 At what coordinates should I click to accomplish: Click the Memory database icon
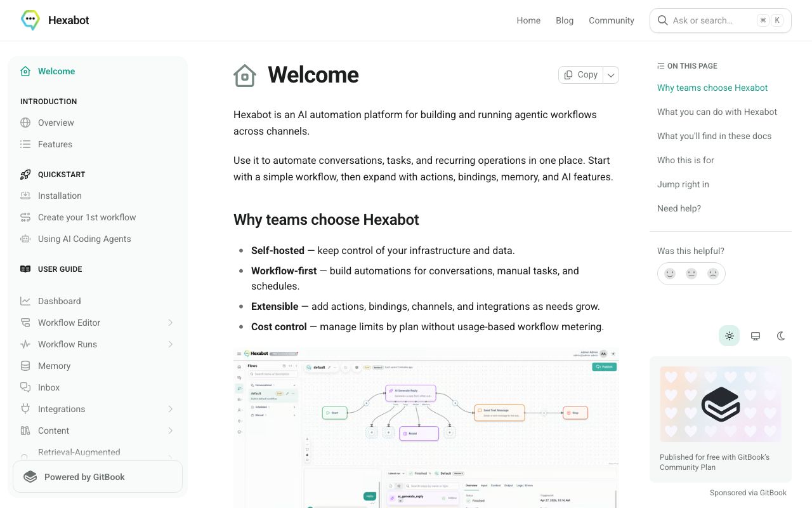(25, 366)
